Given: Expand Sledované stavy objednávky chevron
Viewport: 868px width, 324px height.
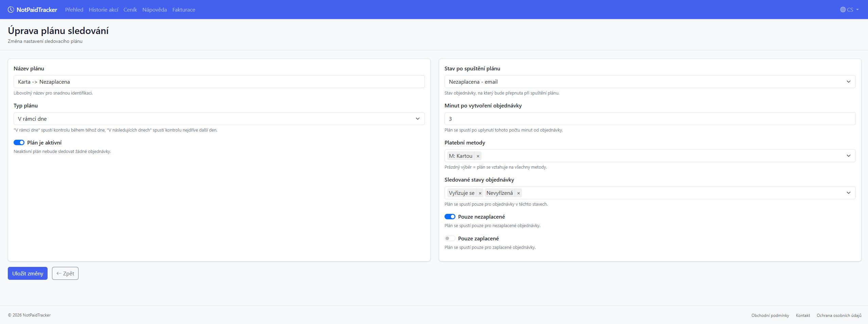Looking at the screenshot, I should 848,193.
